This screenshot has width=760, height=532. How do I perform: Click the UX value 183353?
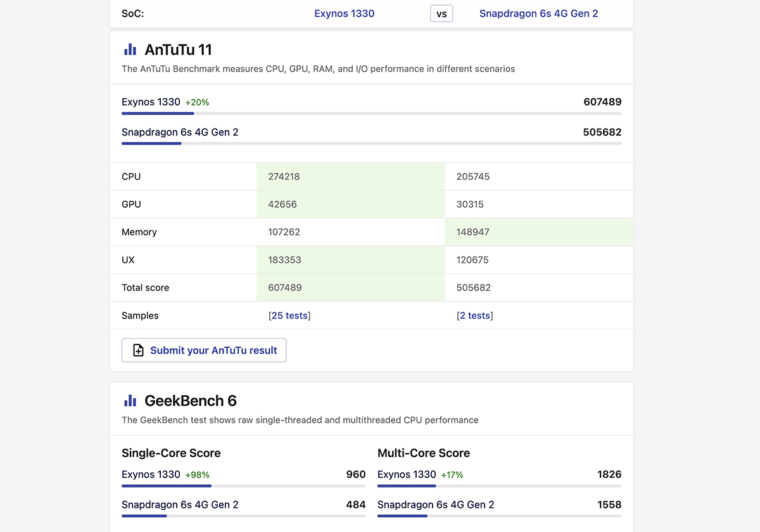pyautogui.click(x=284, y=260)
